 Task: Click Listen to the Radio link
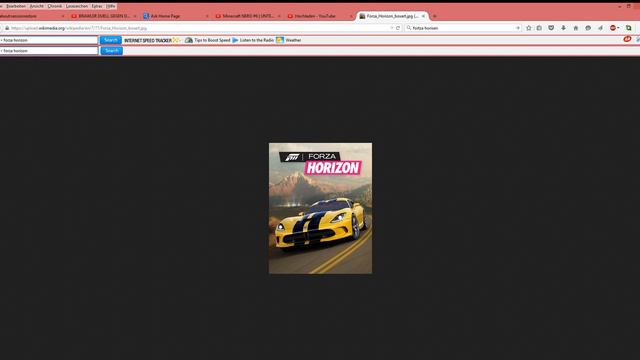click(x=257, y=40)
